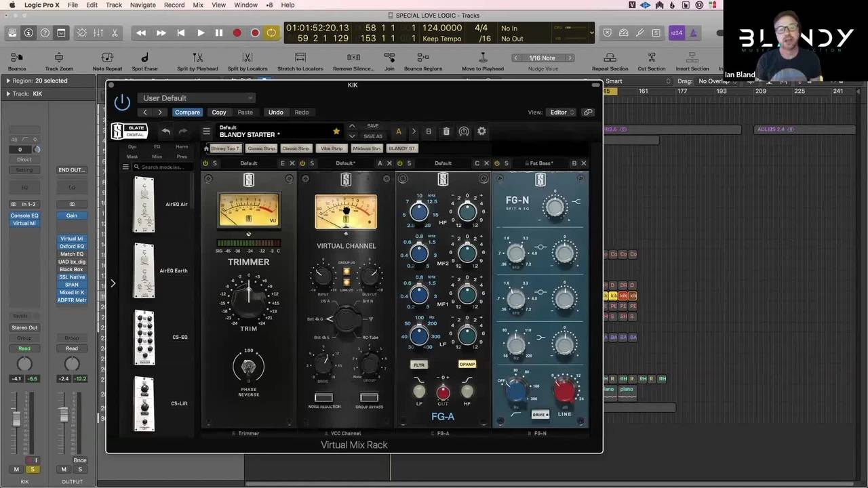The height and width of the screenshot is (488, 868).
Task: Click the SAVE AS button
Action: pyautogui.click(x=372, y=136)
